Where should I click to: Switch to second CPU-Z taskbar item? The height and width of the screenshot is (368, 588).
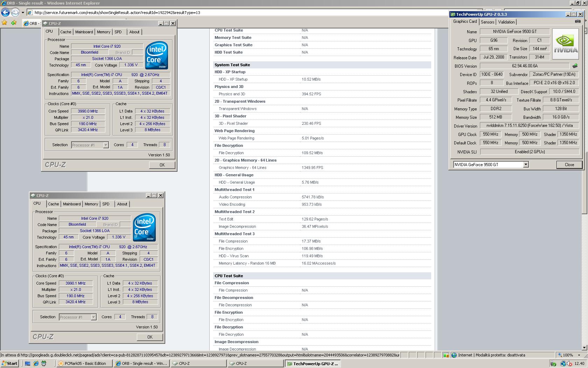(x=255, y=363)
